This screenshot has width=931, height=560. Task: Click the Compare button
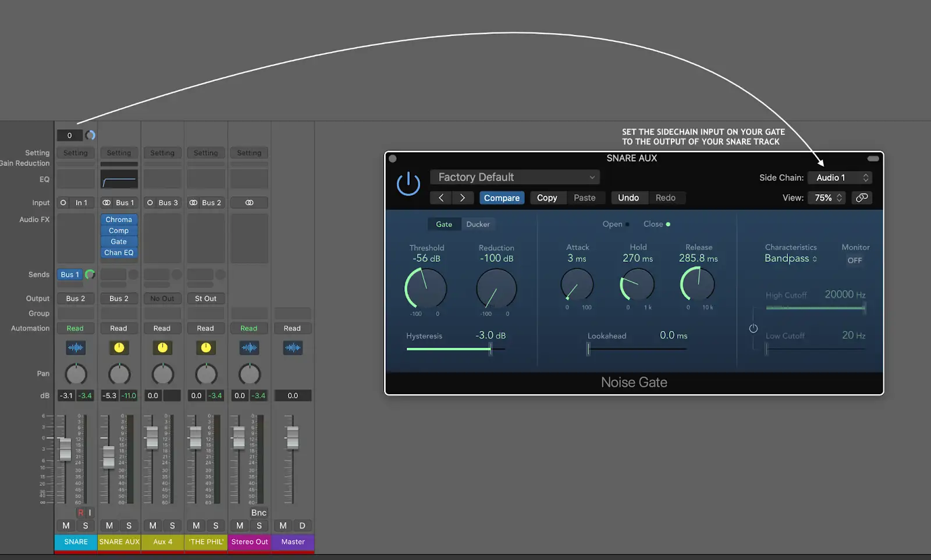pos(502,198)
